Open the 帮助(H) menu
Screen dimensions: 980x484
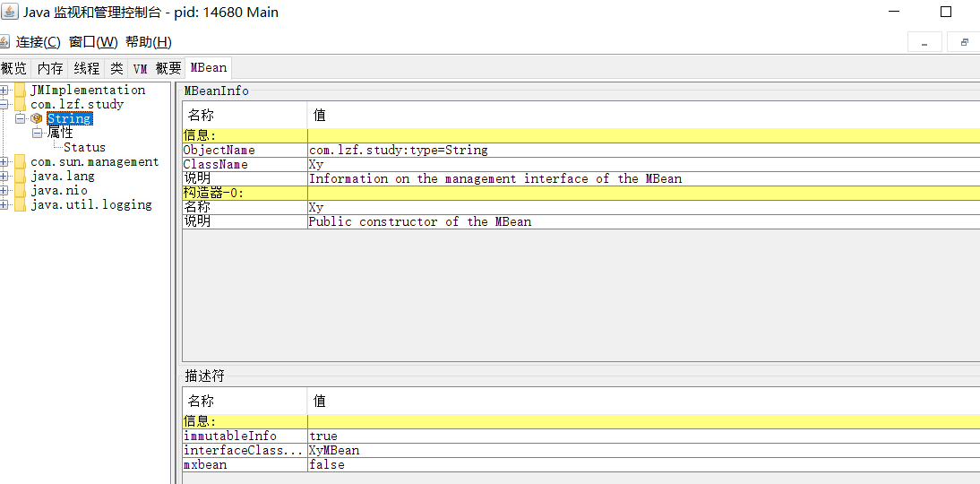click(148, 42)
